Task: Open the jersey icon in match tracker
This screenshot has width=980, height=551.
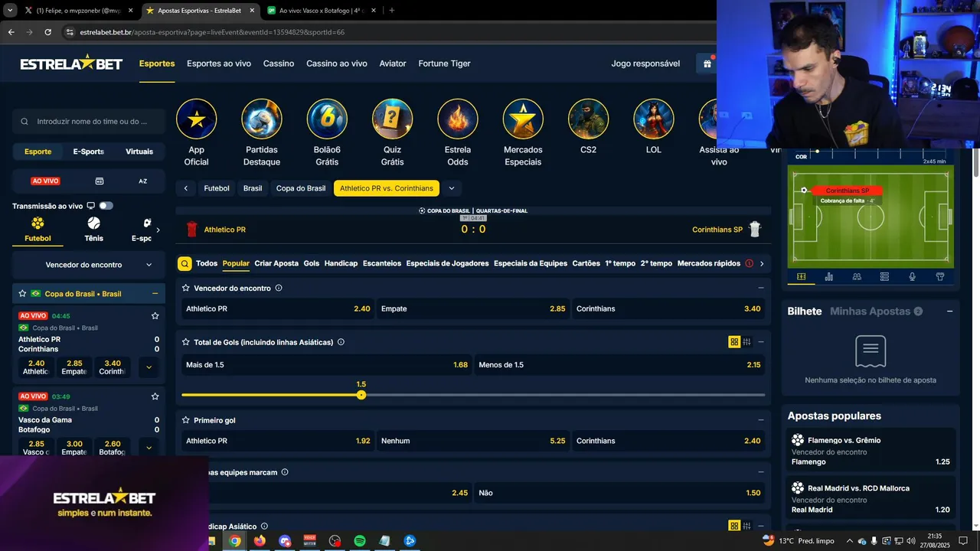Action: click(940, 277)
